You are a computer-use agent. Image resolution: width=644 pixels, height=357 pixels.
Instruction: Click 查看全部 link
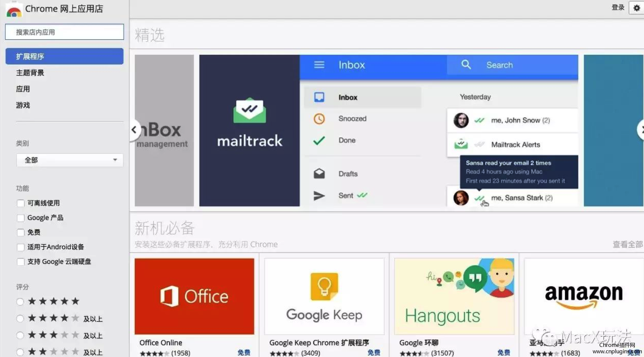click(x=628, y=244)
